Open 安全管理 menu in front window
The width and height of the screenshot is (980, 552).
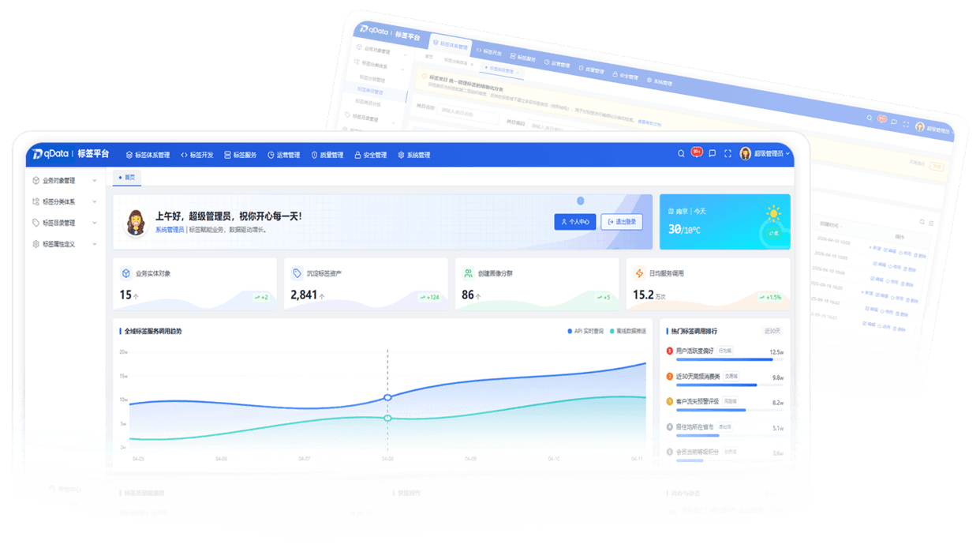371,155
